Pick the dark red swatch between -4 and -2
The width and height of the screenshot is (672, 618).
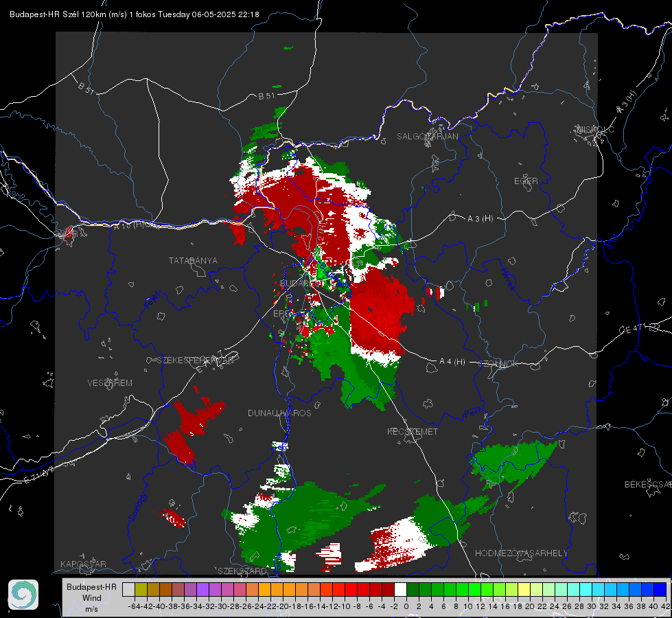coord(388,590)
